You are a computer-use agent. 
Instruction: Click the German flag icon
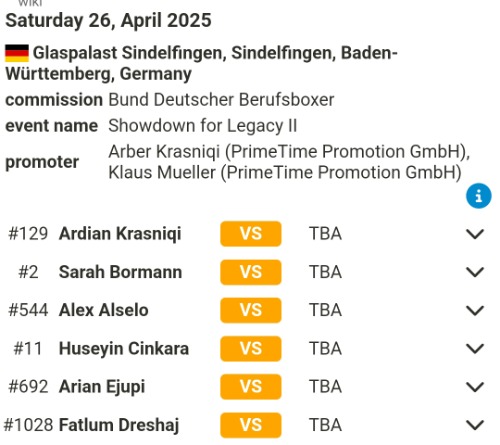[x=17, y=53]
